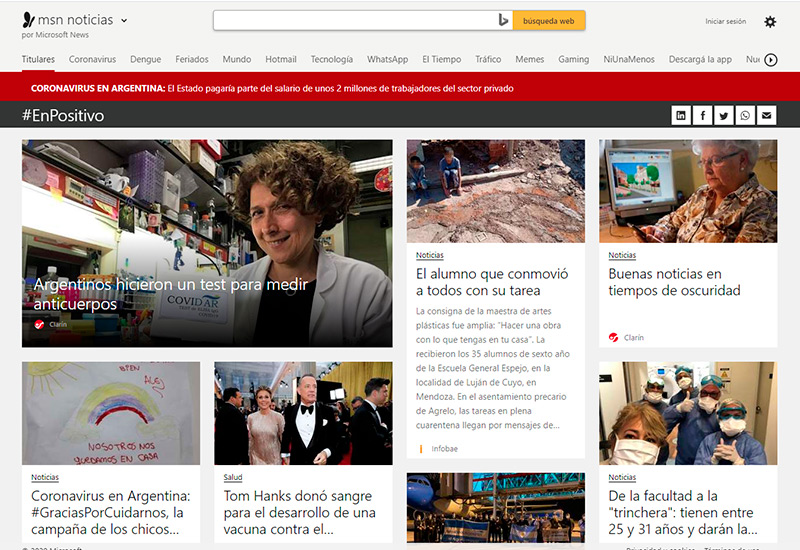Click the Bing logo in the search box

pyautogui.click(x=503, y=20)
